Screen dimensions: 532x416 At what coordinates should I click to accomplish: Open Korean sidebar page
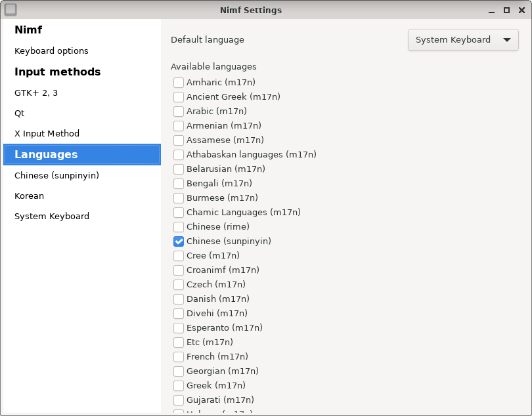click(x=81, y=196)
